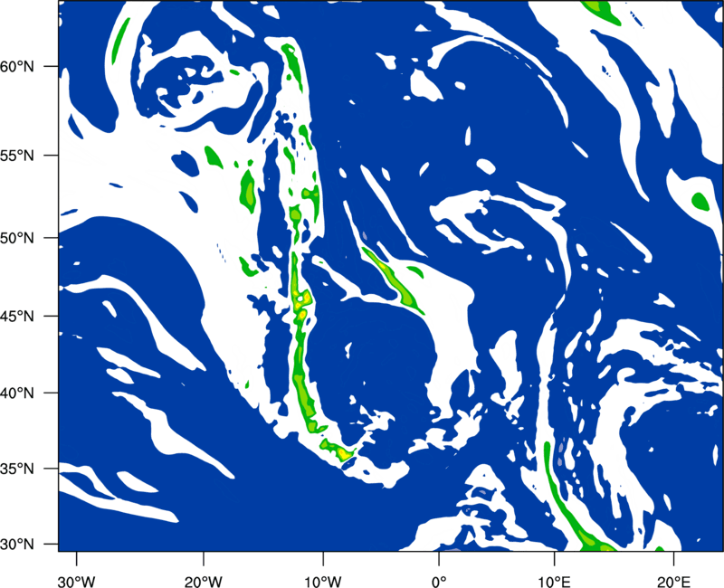Viewport: 724px width, 588px height.
Task: Click the 30°N latitude label
Action: (x=17, y=545)
